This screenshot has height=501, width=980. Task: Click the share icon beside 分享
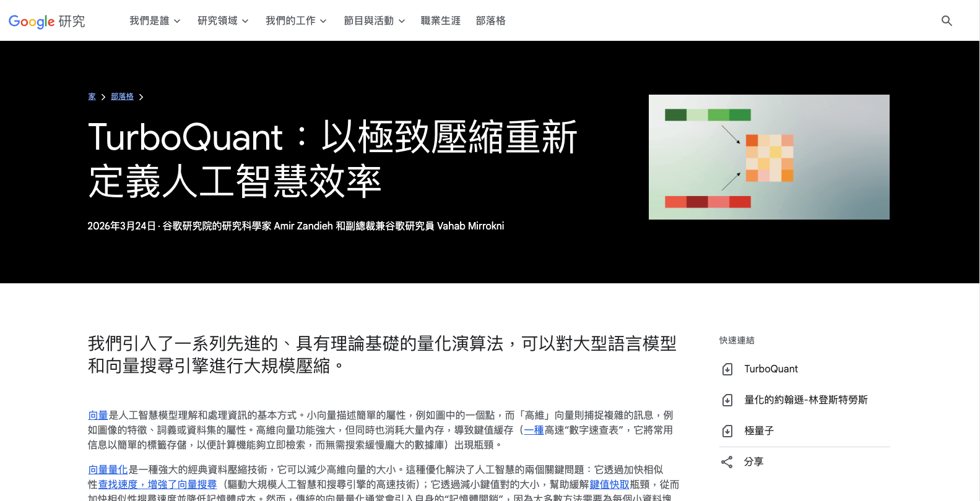coord(727,462)
